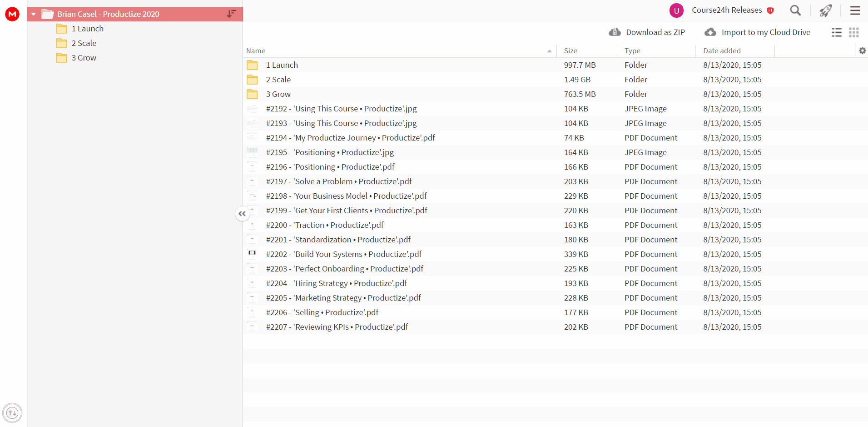Select the 3 Grow row name
868x427 pixels.
coord(278,94)
